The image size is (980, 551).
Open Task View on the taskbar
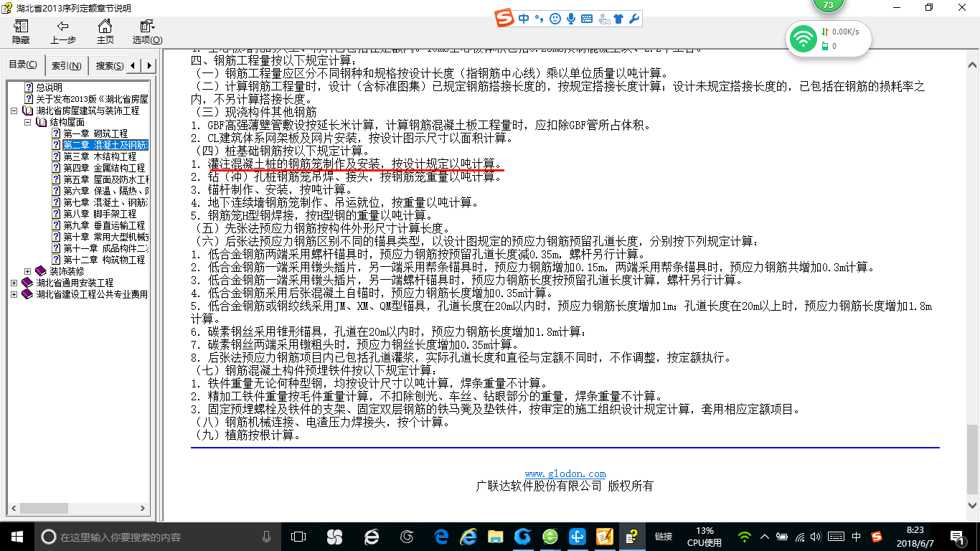point(298,537)
